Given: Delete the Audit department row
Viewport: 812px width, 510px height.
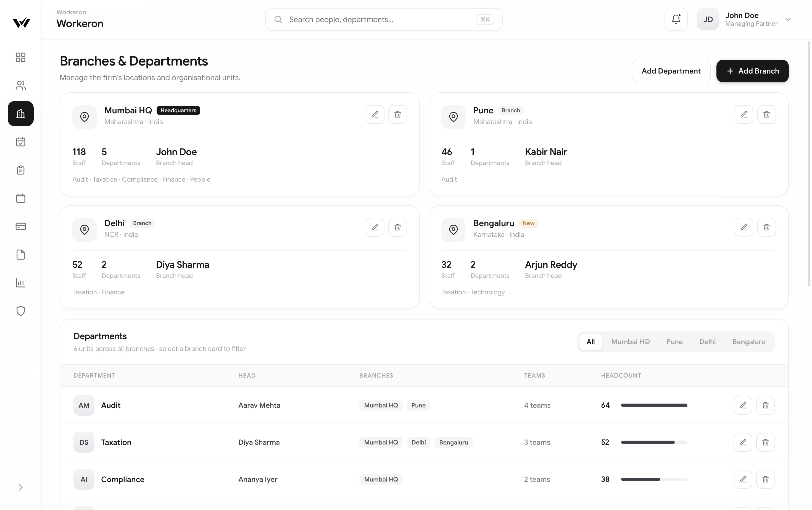Looking at the screenshot, I should [x=766, y=405].
